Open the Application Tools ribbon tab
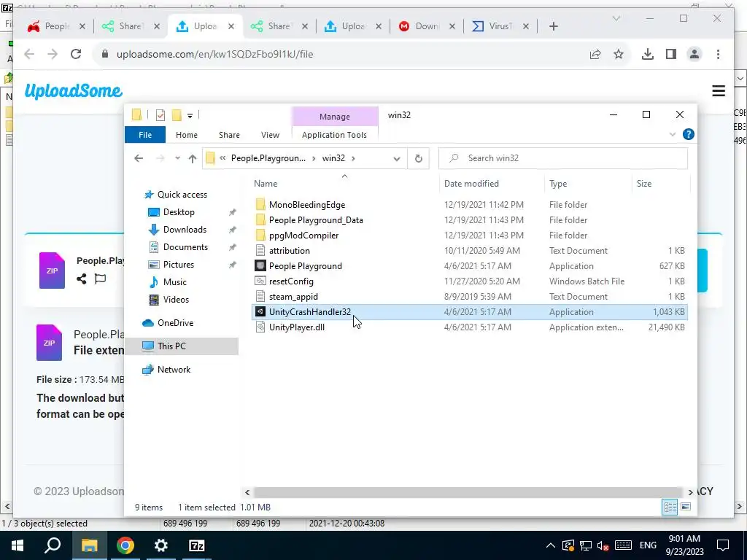The image size is (747, 560). [x=334, y=135]
